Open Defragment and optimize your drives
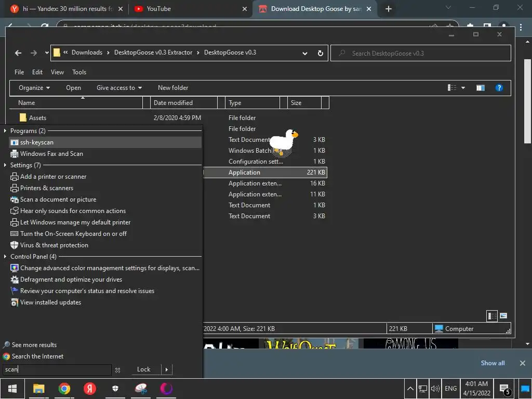This screenshot has height=399, width=532. click(x=66, y=280)
